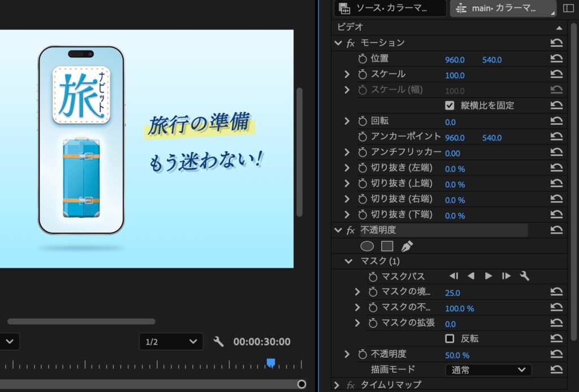579x392 pixels.
Task: Track selected mask backward
Action: tap(471, 276)
